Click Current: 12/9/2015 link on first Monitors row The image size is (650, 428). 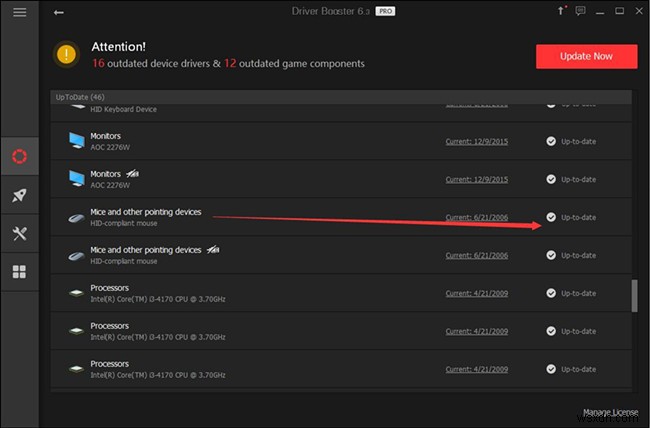click(x=477, y=141)
